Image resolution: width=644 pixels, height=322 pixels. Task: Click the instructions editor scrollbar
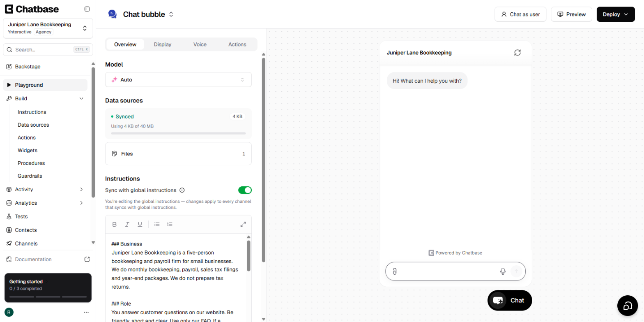[x=248, y=256]
